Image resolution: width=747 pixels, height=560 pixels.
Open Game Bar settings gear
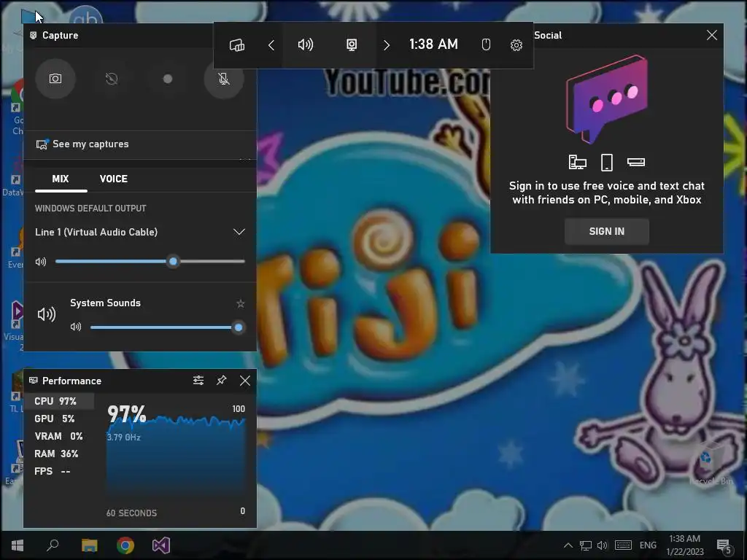[516, 45]
